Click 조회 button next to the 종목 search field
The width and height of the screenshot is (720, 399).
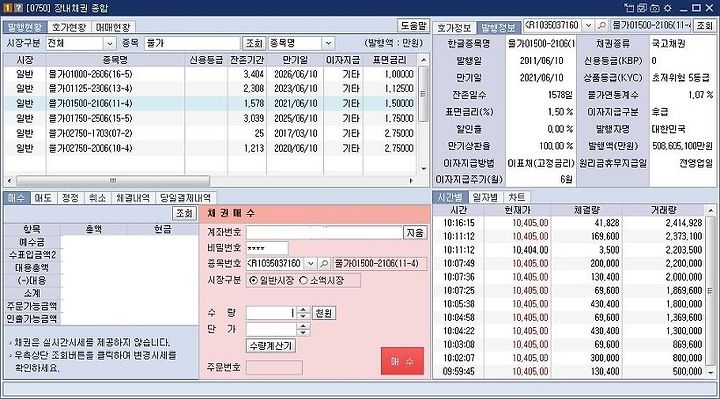(254, 44)
